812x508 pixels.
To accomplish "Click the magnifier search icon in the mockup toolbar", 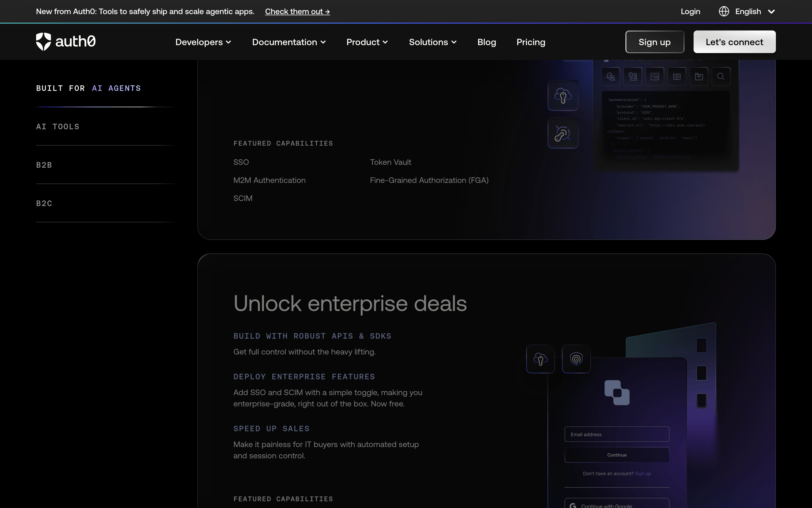I will (x=721, y=76).
